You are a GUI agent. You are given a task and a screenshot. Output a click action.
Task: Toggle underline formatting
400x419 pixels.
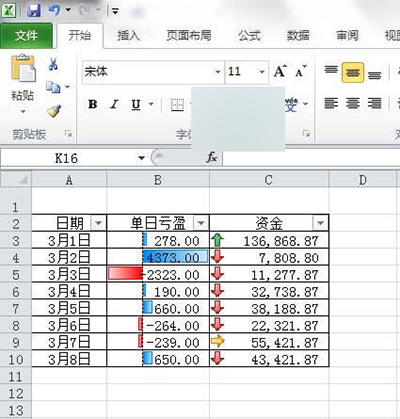point(136,105)
